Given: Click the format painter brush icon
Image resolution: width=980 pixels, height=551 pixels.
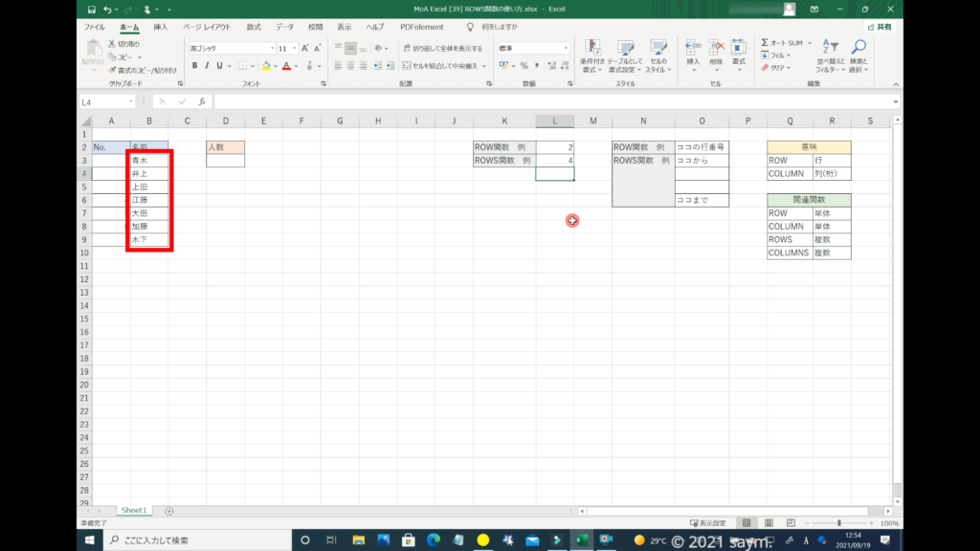Looking at the screenshot, I should point(112,70).
